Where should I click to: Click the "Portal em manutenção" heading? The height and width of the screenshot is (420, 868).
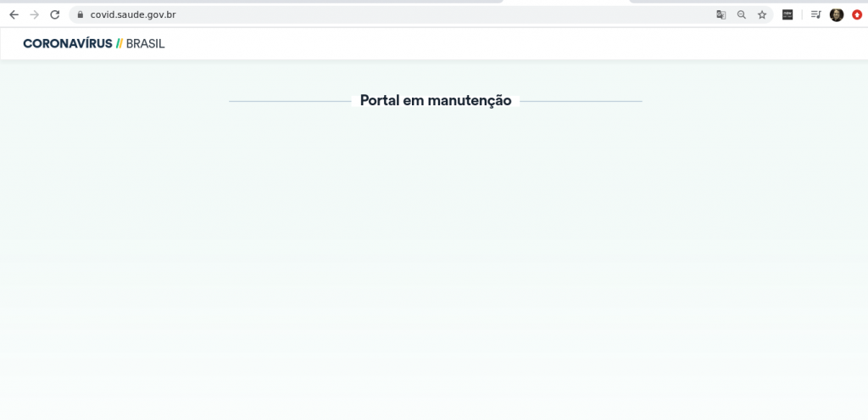pyautogui.click(x=435, y=100)
